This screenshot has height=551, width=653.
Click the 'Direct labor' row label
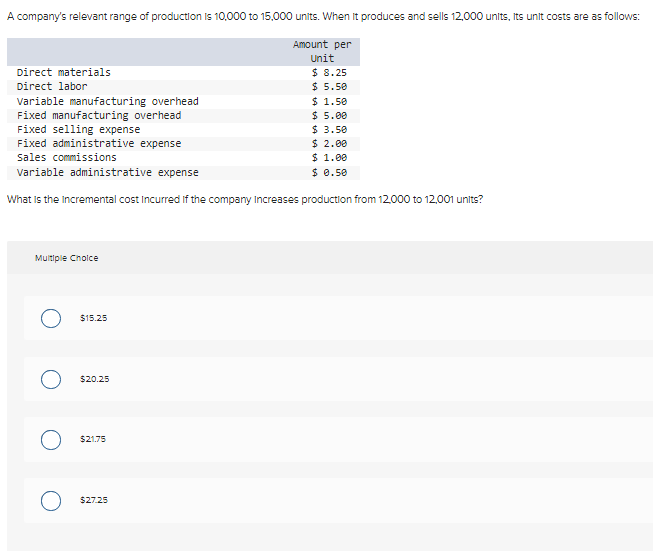(x=52, y=87)
